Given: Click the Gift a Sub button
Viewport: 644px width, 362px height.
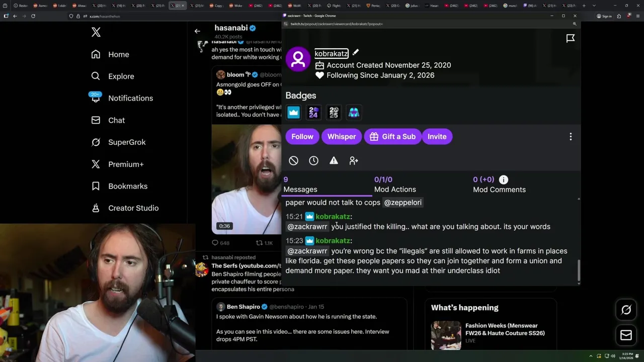Looking at the screenshot, I should click(x=392, y=137).
